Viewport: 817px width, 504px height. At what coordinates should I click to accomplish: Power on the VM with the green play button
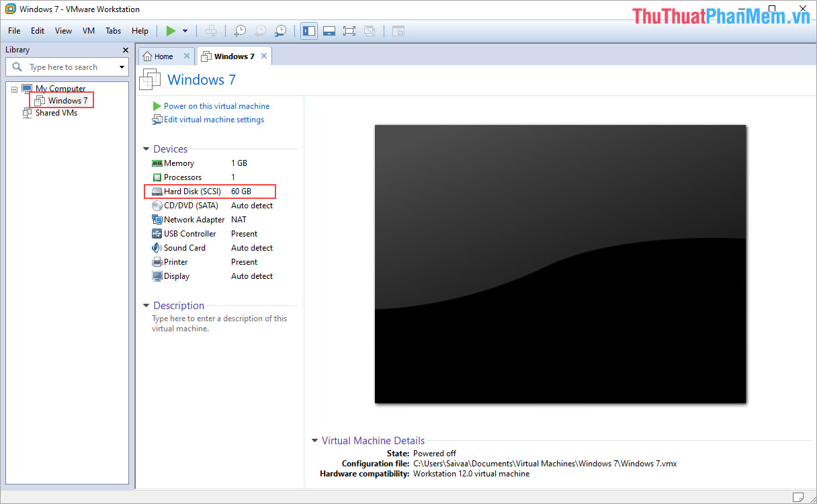coord(170,30)
